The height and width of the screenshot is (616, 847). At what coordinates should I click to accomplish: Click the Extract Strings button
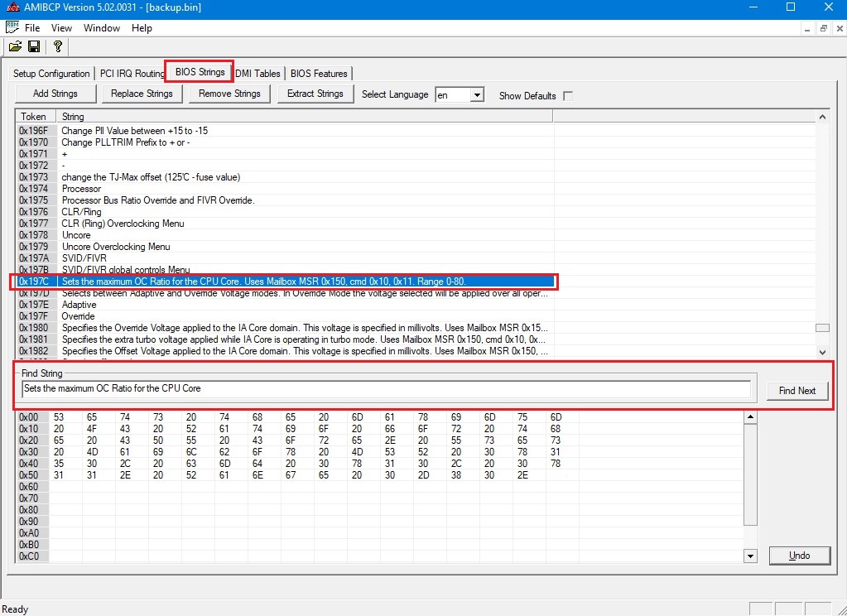coord(315,94)
